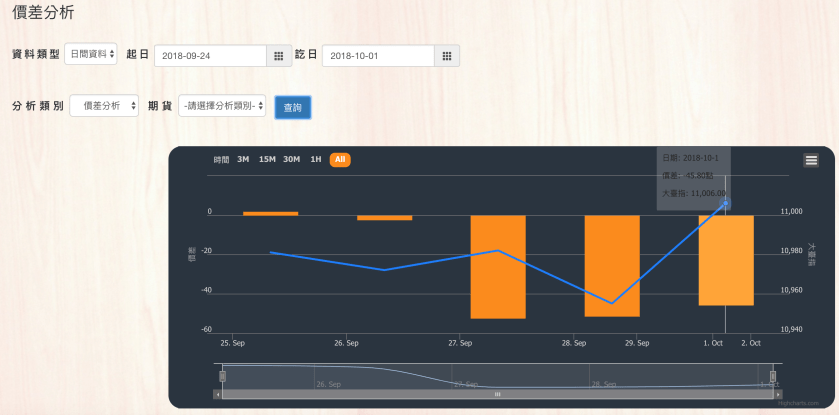Screen dimensions: 839x415
Task: Choose the 30M time range option
Action: tap(291, 160)
